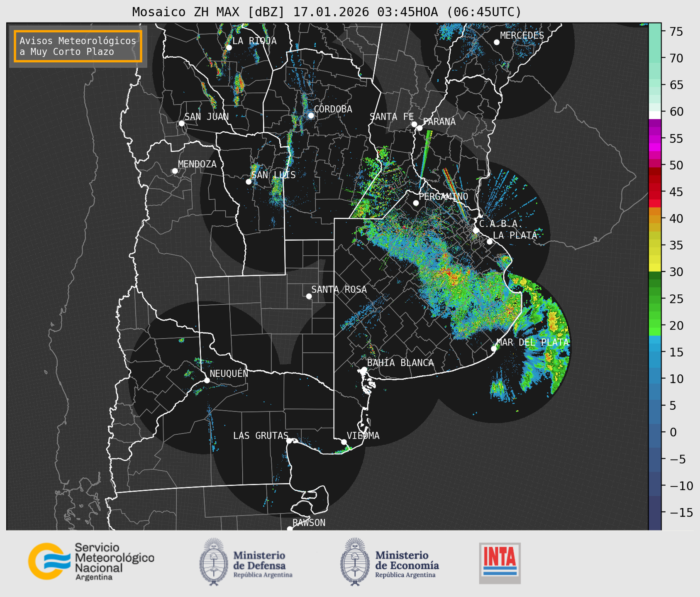Click the Mendoza city marker dot
The image size is (700, 597).
[x=175, y=171]
